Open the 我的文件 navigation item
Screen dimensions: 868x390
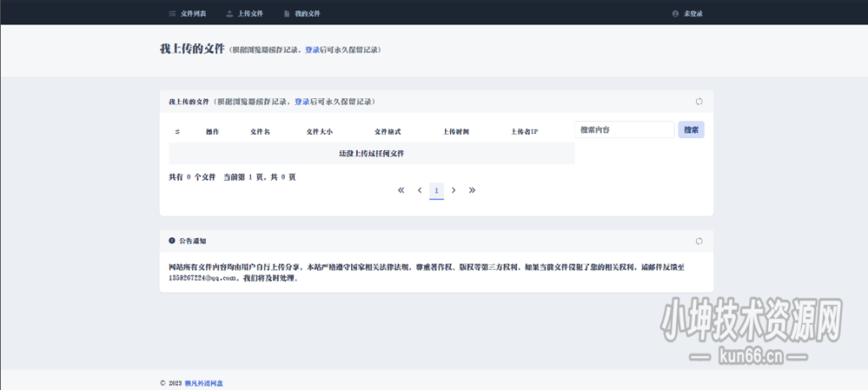pyautogui.click(x=302, y=14)
